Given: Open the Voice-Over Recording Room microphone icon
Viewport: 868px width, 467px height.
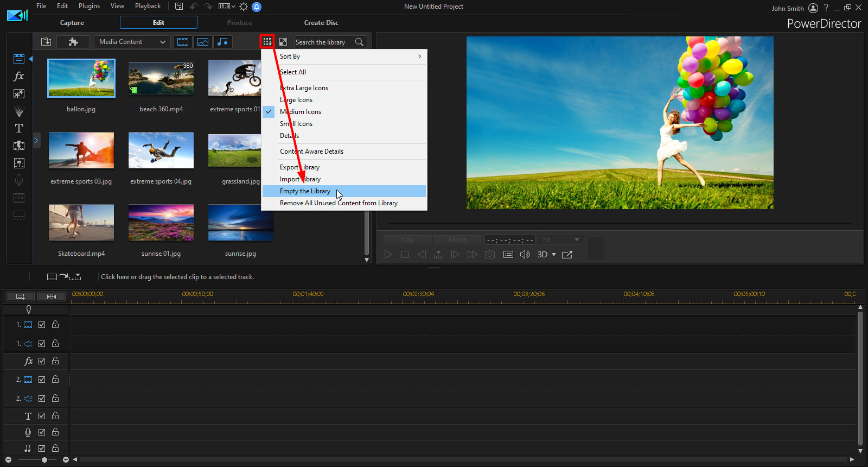Looking at the screenshot, I should [19, 180].
